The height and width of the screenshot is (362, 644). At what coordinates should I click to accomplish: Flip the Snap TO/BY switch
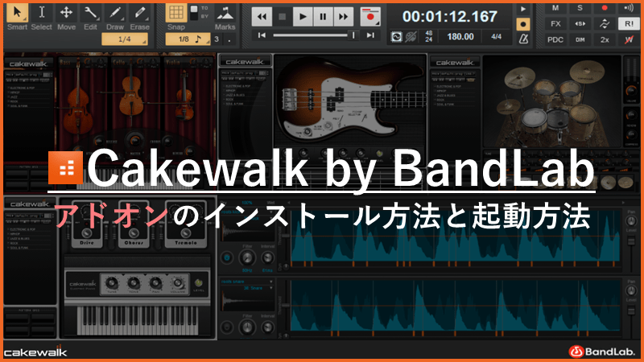coord(195,12)
